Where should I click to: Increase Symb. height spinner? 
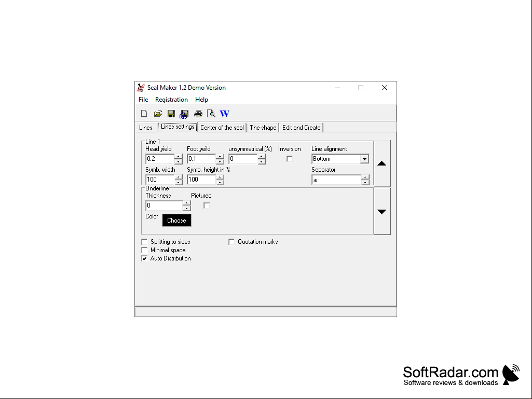(220, 177)
